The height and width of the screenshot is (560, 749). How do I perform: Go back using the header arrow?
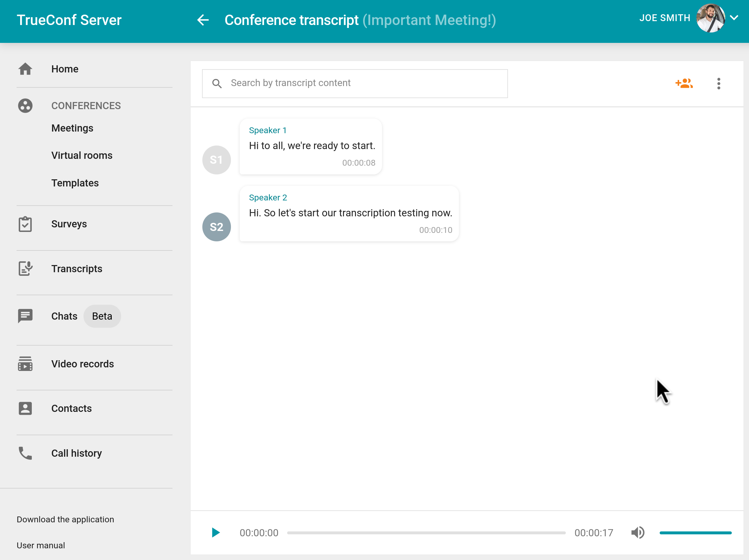pos(203,20)
